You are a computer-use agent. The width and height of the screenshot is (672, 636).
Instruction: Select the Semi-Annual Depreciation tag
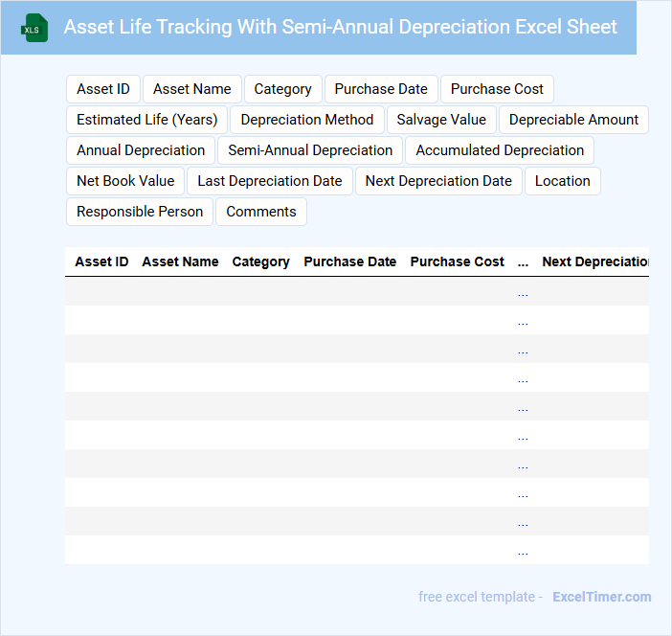(310, 150)
